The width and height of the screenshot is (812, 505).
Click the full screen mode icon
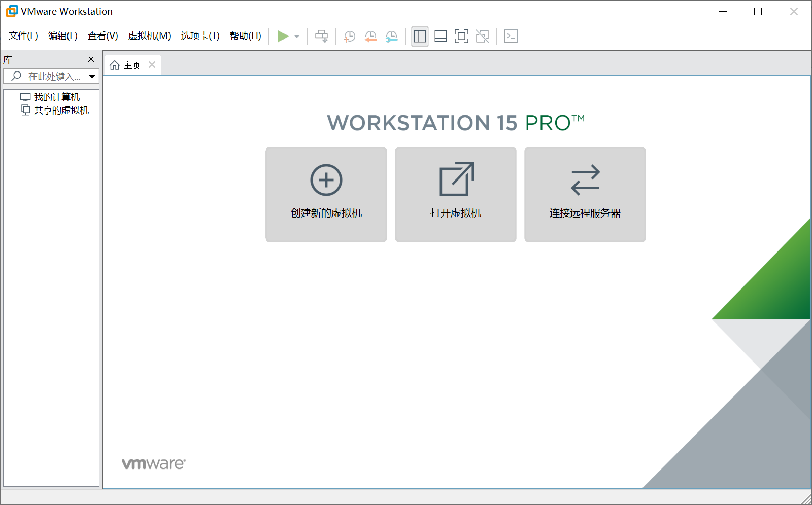click(x=461, y=36)
